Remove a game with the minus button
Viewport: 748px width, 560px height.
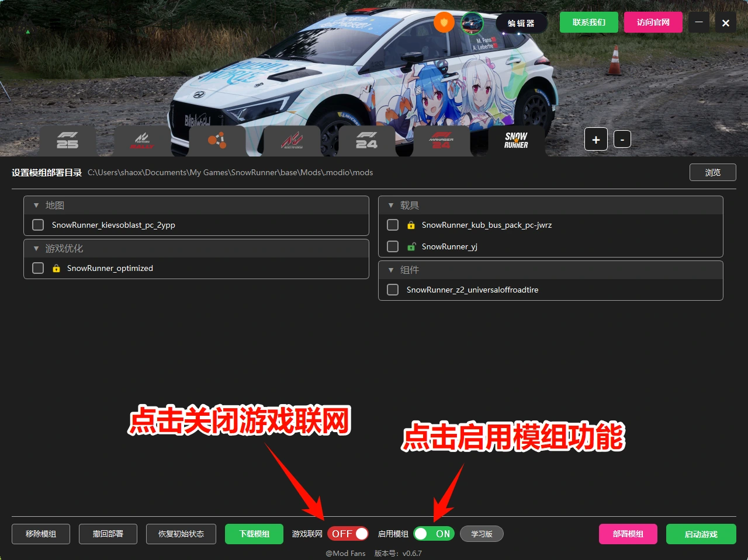point(622,140)
